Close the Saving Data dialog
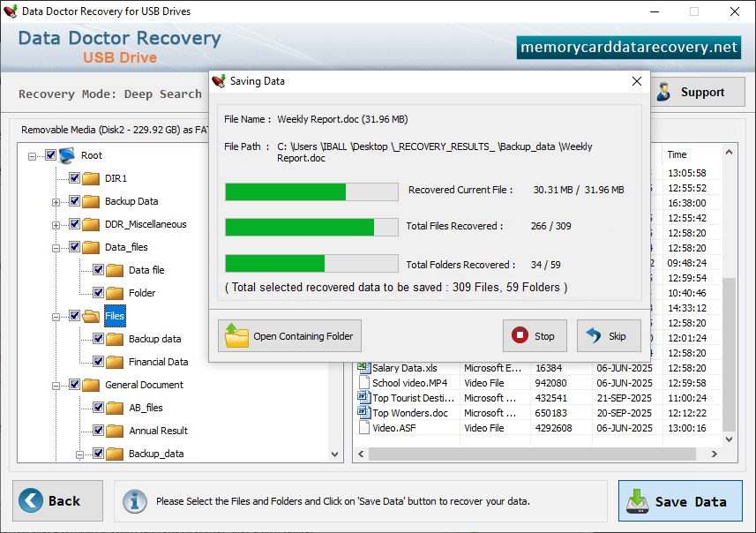Viewport: 756px width, 533px height. (637, 81)
